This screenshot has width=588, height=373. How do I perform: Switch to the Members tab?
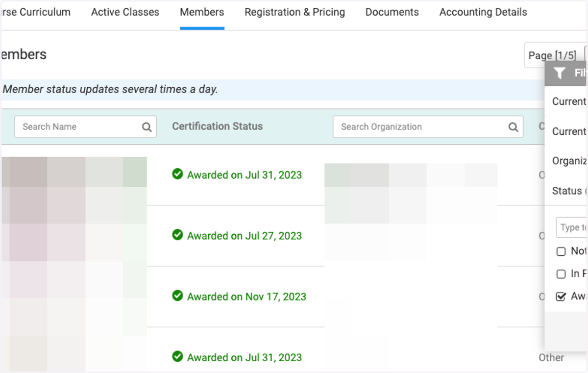tap(202, 12)
